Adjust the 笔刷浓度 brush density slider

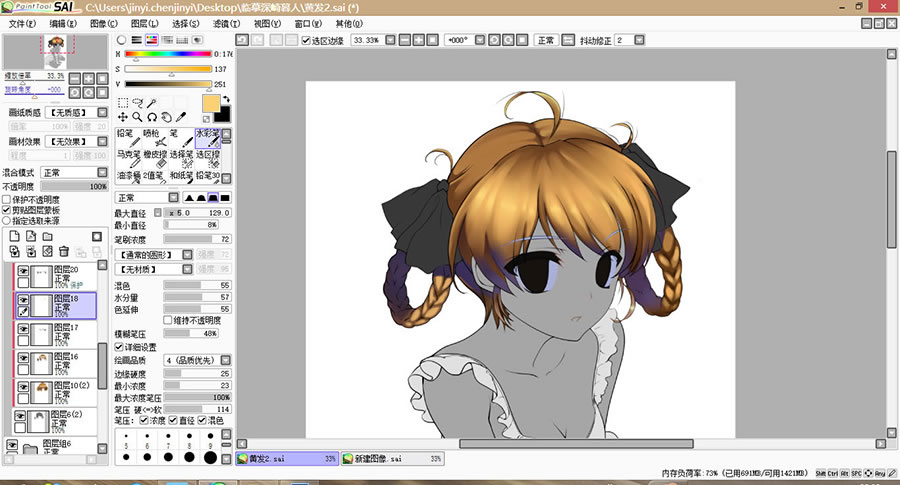[x=197, y=239]
